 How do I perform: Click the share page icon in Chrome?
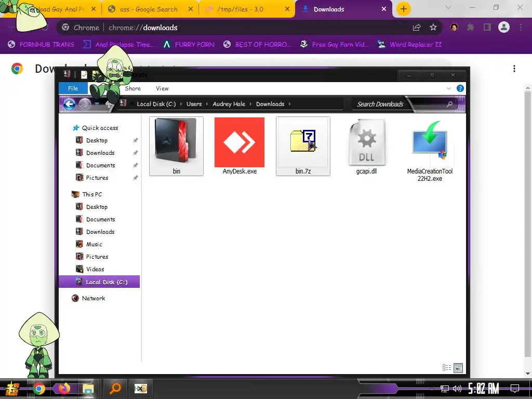(417, 28)
